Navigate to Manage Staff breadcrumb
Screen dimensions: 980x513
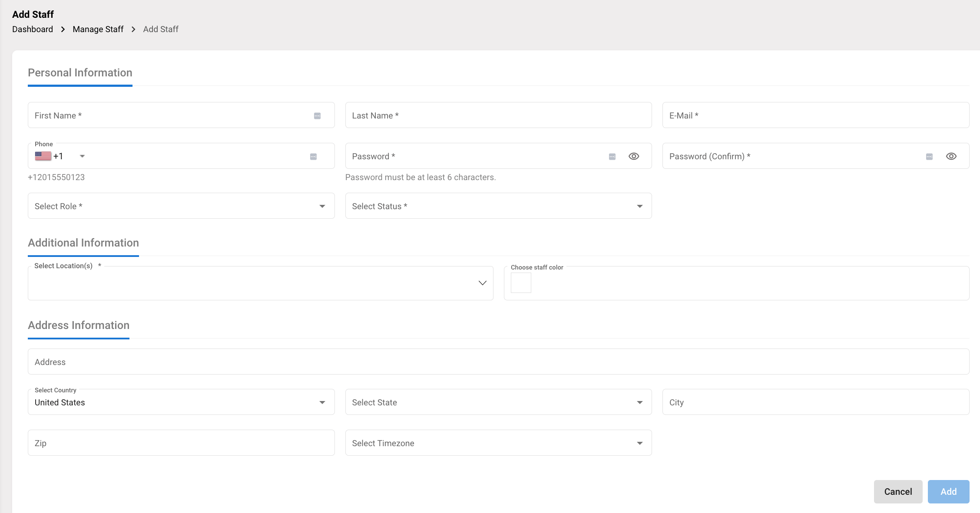click(98, 29)
